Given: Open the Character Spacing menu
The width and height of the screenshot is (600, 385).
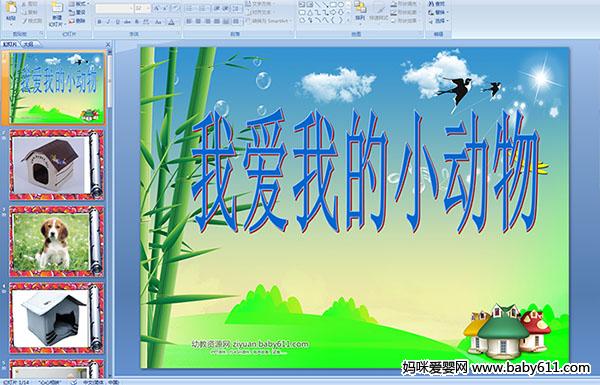Looking at the screenshot, I should (x=146, y=22).
